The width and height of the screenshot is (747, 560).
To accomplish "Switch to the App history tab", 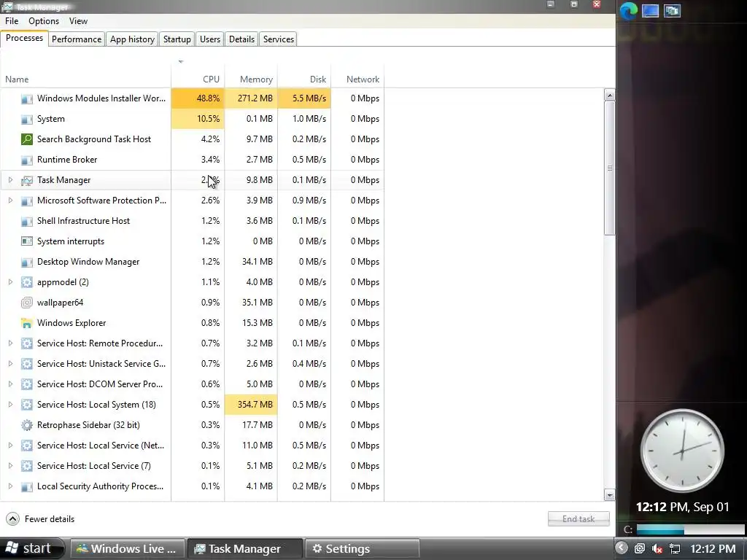I will 132,39.
